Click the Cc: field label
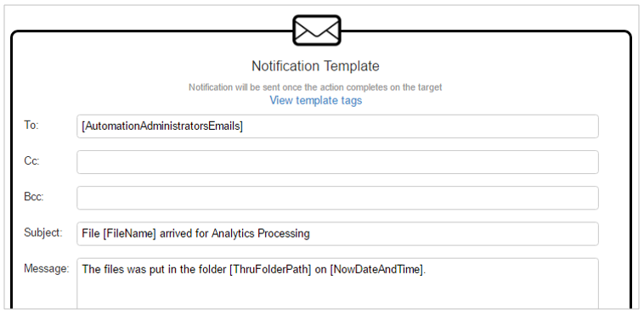Viewport: 644px width, 314px height. (x=31, y=161)
